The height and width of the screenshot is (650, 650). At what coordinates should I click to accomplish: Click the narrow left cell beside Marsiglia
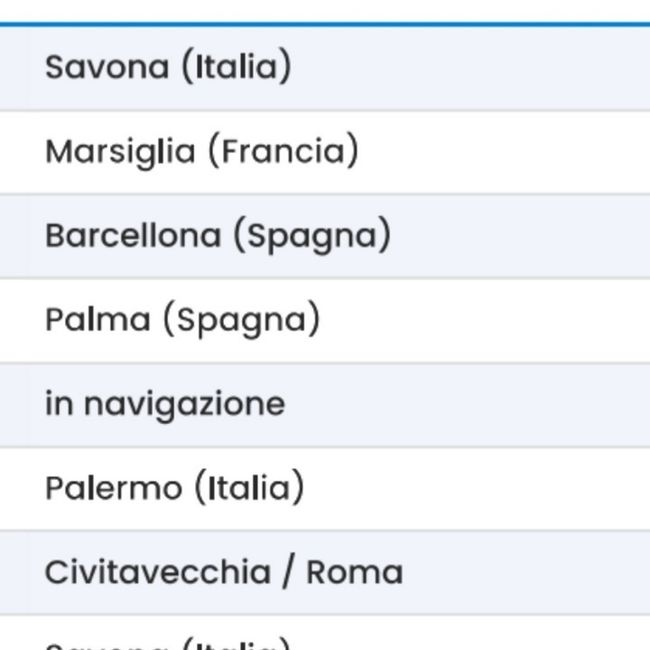click(13, 152)
